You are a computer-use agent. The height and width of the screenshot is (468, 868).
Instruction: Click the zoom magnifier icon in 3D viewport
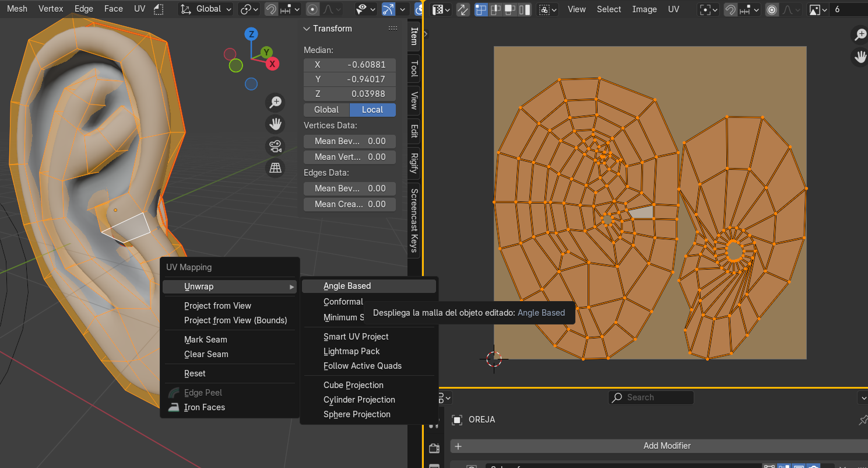(275, 103)
